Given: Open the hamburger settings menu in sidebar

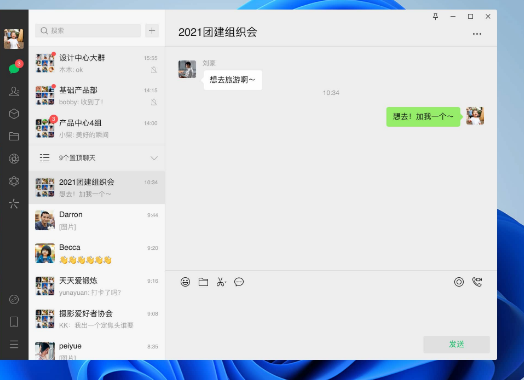Looking at the screenshot, I should click(14, 344).
